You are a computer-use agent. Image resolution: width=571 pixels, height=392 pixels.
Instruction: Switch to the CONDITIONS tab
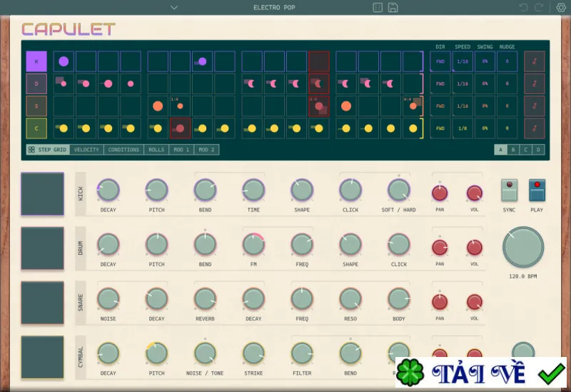pos(123,150)
